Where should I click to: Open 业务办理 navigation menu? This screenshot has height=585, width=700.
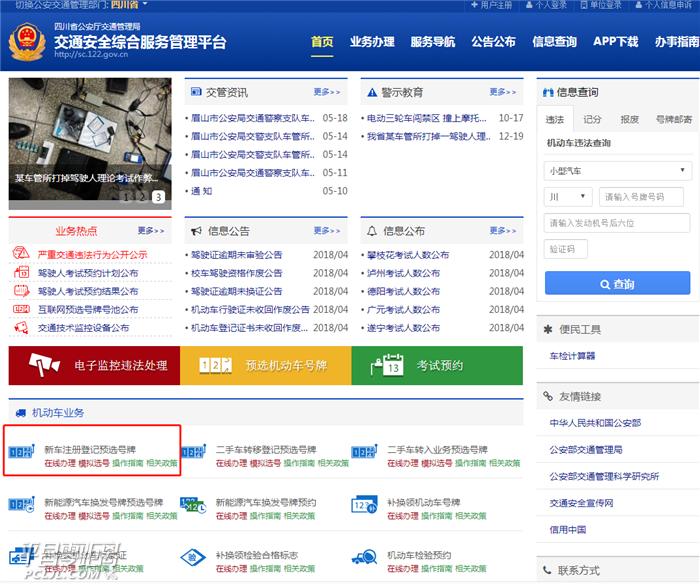(x=372, y=42)
